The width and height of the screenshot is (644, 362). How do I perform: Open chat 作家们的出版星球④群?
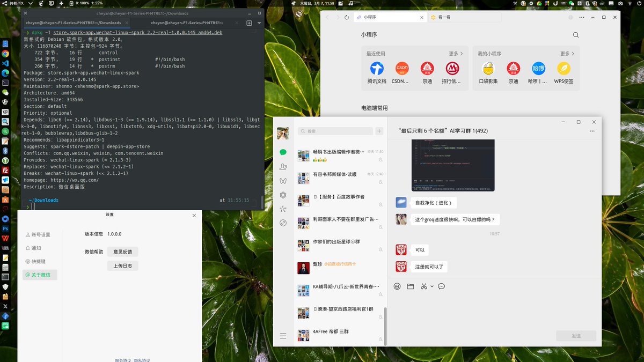[x=340, y=245]
